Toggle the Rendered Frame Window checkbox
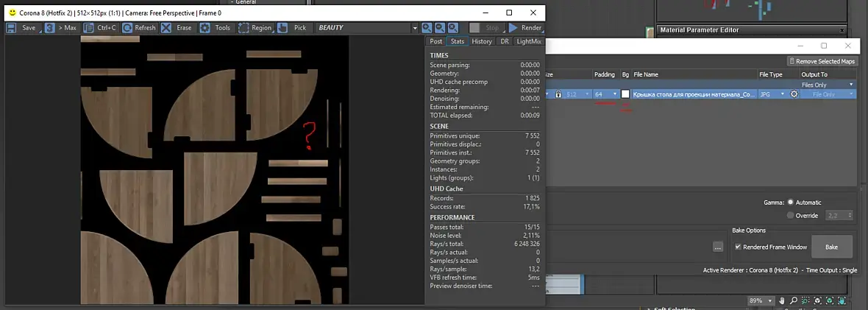868x310 pixels. [x=738, y=247]
